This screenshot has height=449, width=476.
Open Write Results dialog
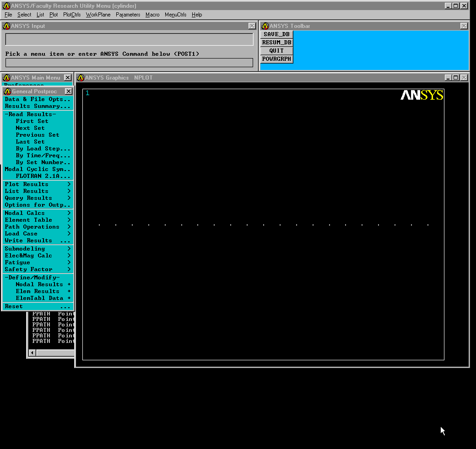click(38, 241)
